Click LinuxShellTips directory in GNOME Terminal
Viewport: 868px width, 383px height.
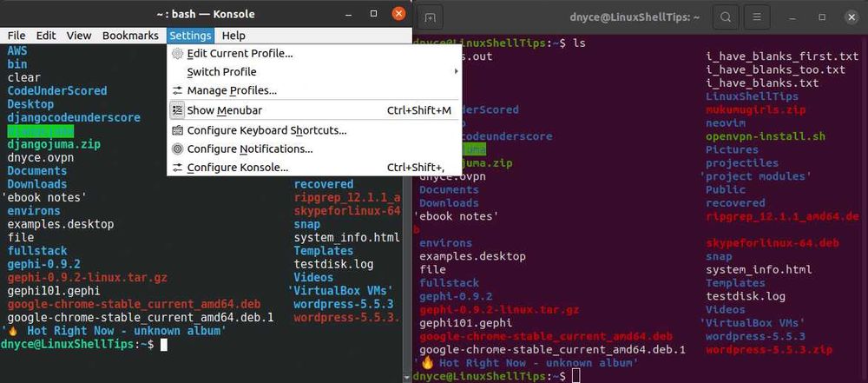[x=753, y=96]
